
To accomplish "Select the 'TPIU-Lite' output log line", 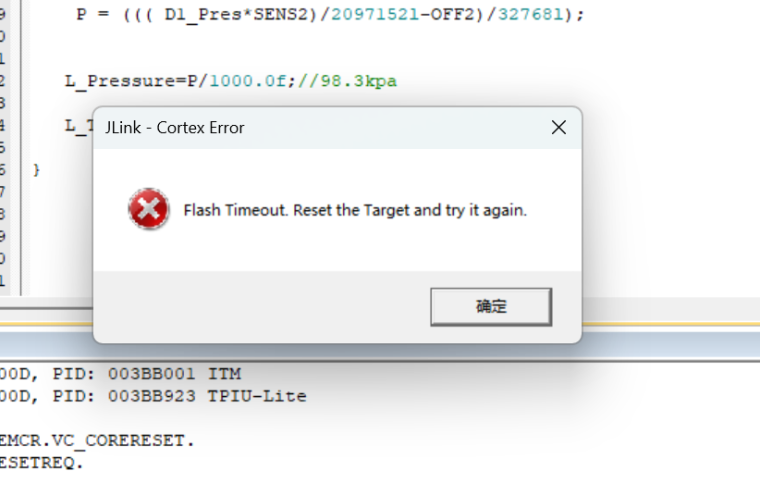I will click(153, 396).
